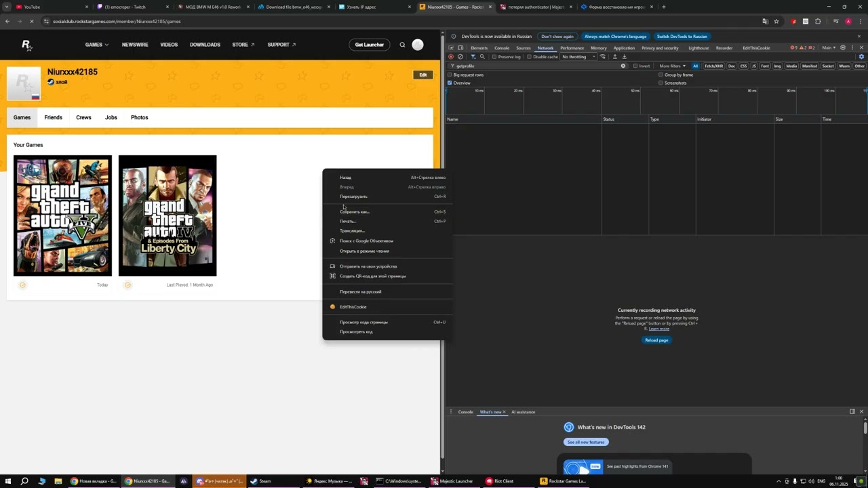Expand the More filters dropdown
The height and width of the screenshot is (488, 868).
pos(672,66)
